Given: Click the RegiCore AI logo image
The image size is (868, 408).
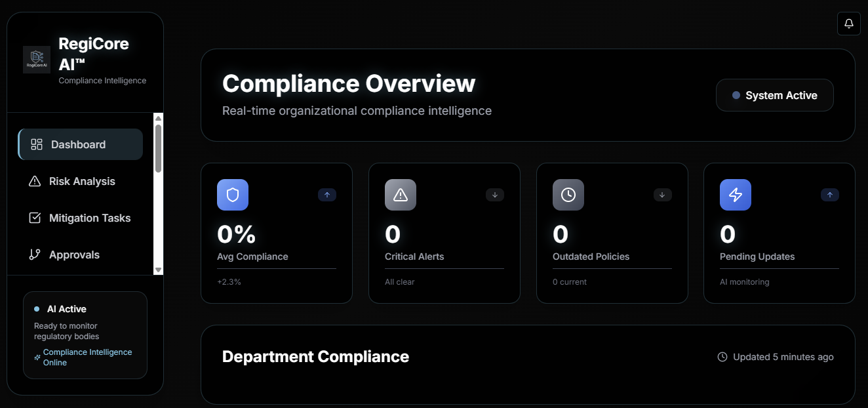Looking at the screenshot, I should [x=37, y=60].
